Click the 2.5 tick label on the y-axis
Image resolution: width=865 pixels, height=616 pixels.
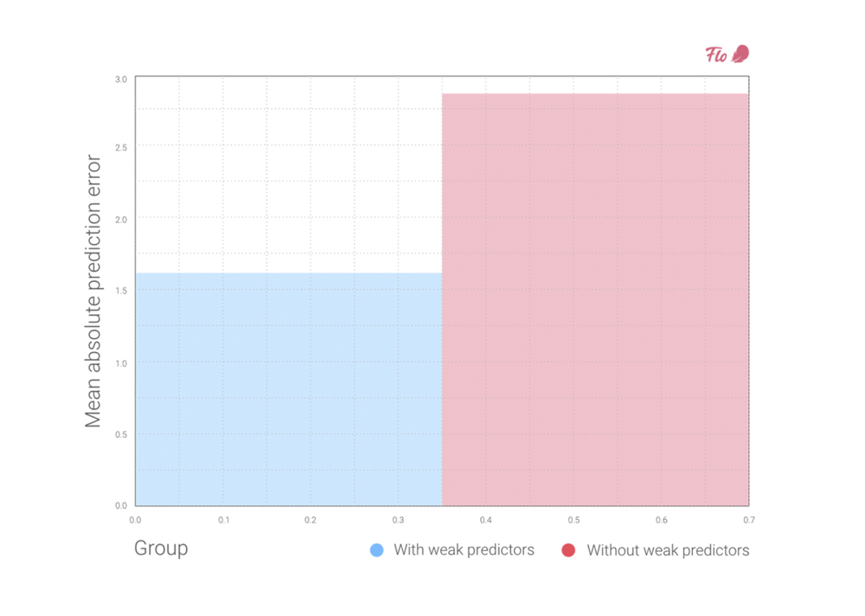click(119, 148)
